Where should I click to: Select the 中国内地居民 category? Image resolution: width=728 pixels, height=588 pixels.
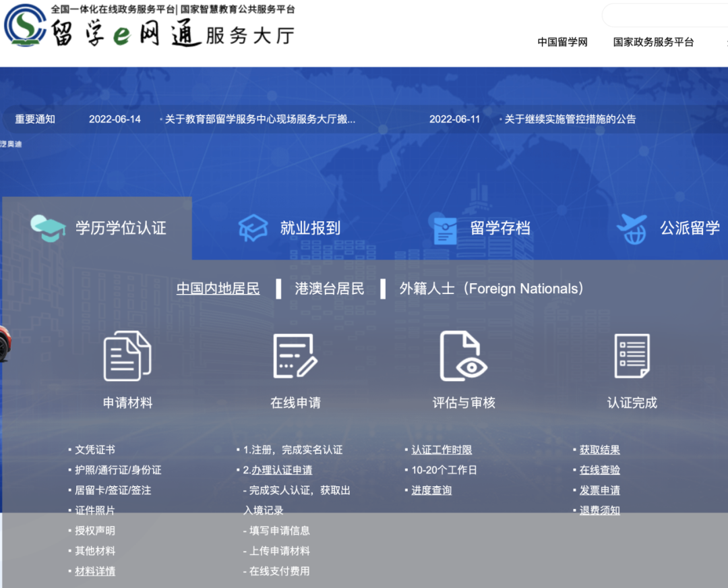point(218,288)
